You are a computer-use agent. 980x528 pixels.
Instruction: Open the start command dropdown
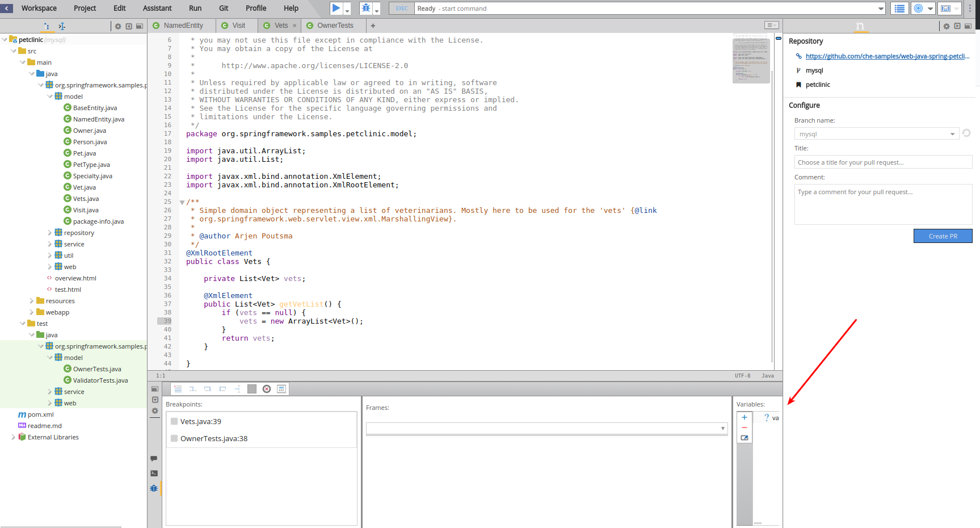click(x=881, y=9)
